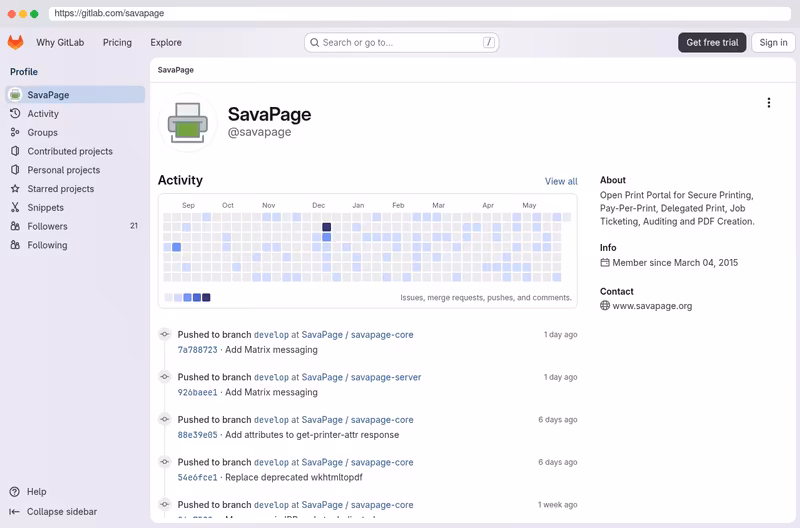Open Contributed projects in the sidebar

click(76, 151)
